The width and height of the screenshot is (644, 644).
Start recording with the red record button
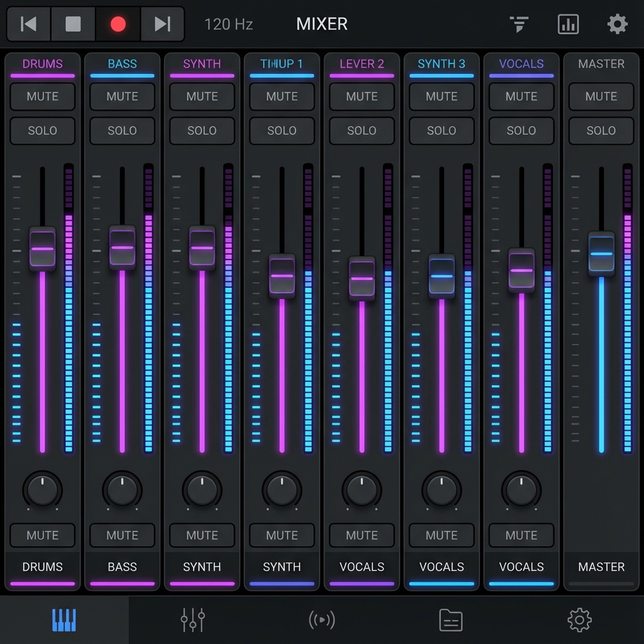[x=118, y=24]
